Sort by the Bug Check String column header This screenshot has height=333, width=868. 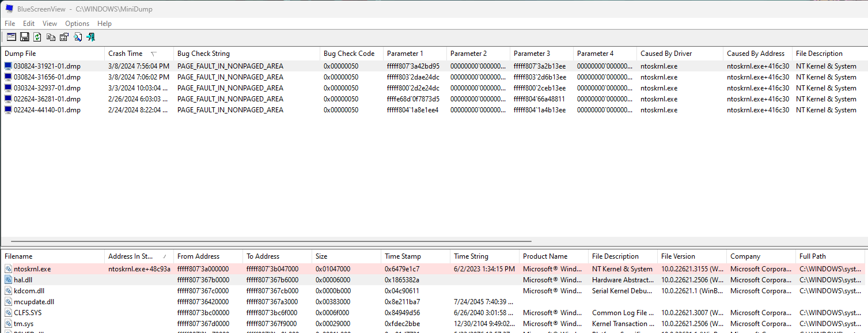(247, 54)
